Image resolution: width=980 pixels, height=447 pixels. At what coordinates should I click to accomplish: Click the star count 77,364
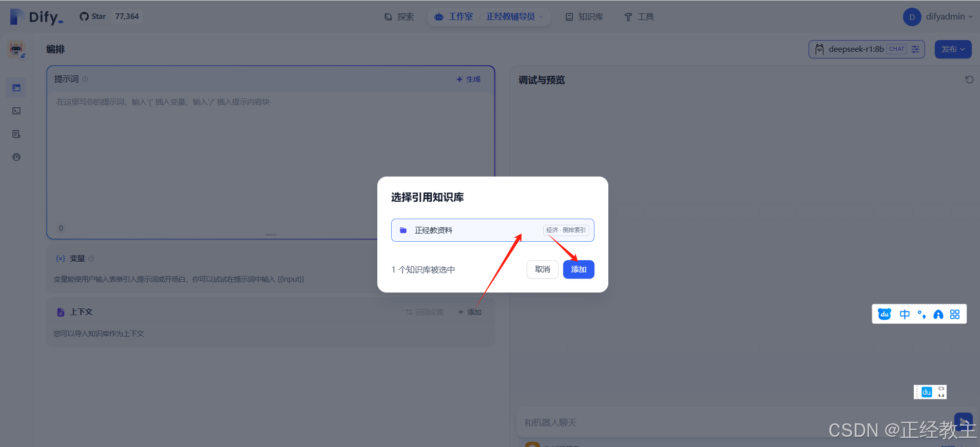coord(127,16)
